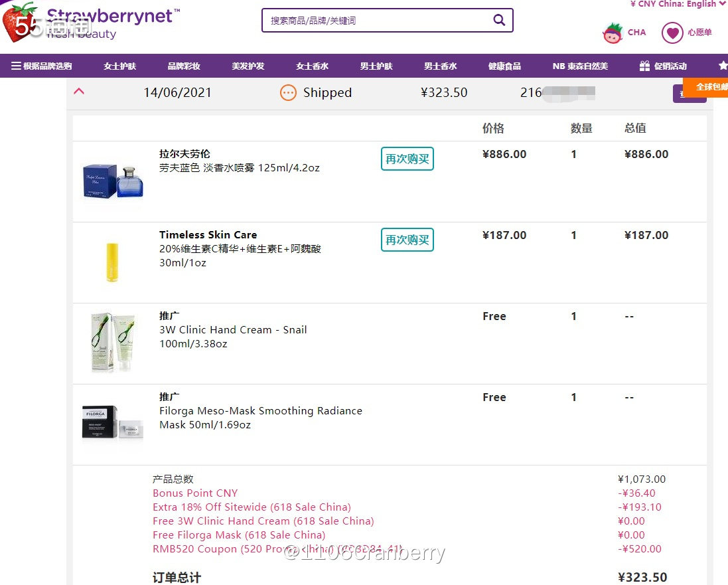The width and height of the screenshot is (728, 585).
Task: Click the 拉尔夫劳伦 brand name
Action: click(184, 154)
